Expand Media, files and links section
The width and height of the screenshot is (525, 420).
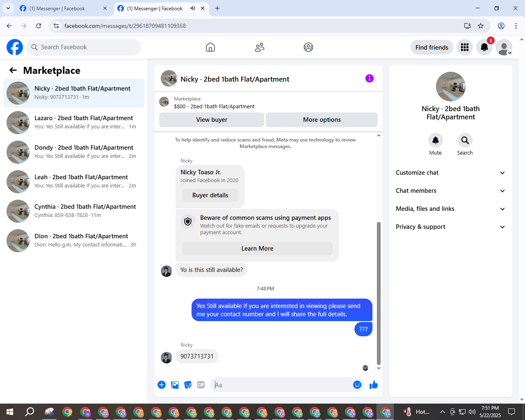450,209
